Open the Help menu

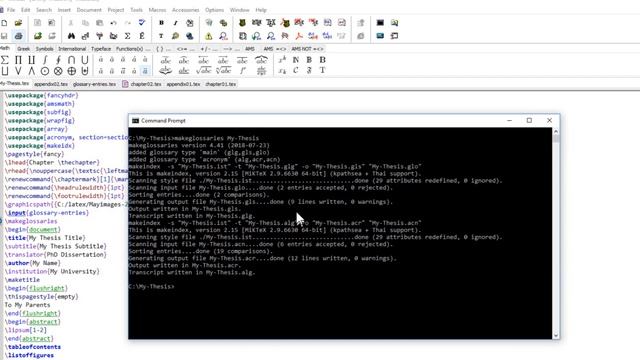pos(261,10)
